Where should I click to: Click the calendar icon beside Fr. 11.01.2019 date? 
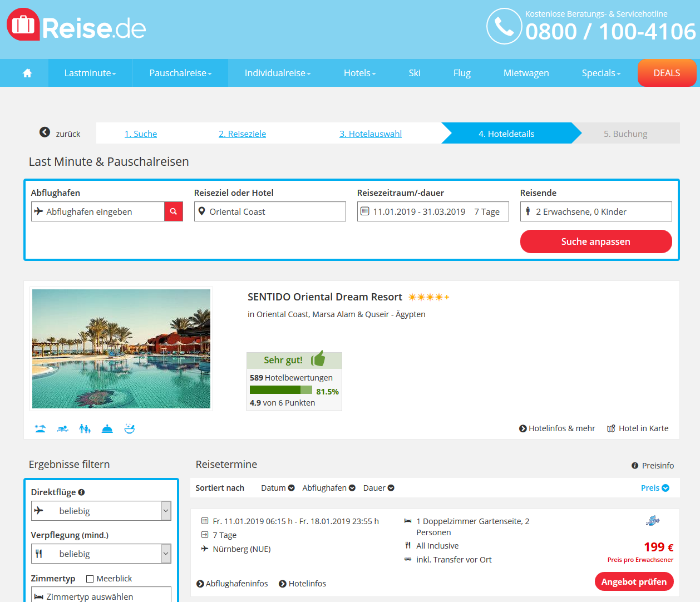tap(205, 521)
